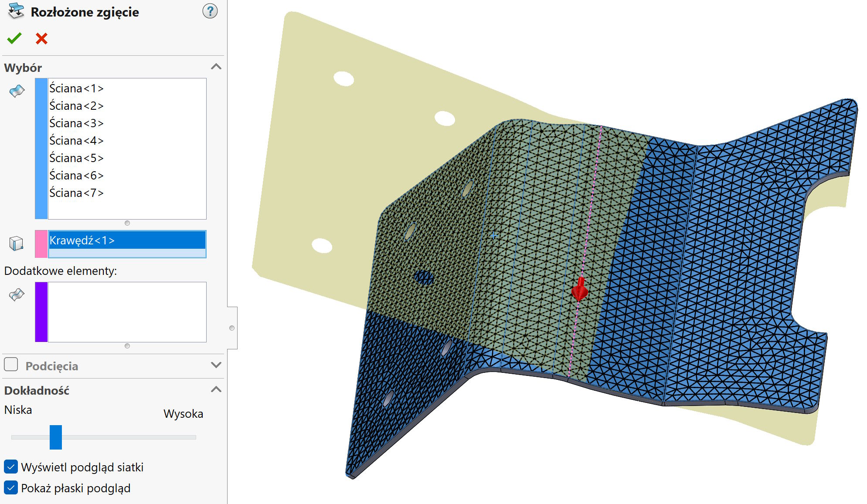Select Ściana<5> in the selection list
Viewport: 867px width, 504px height.
coord(76,158)
